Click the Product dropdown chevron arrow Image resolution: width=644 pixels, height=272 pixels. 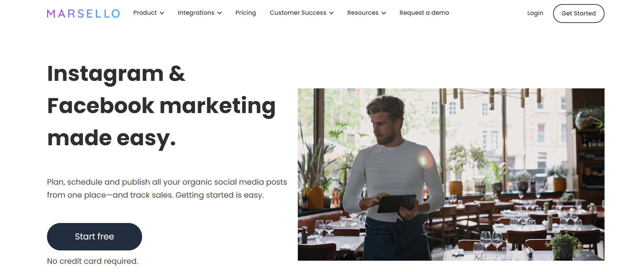[162, 13]
